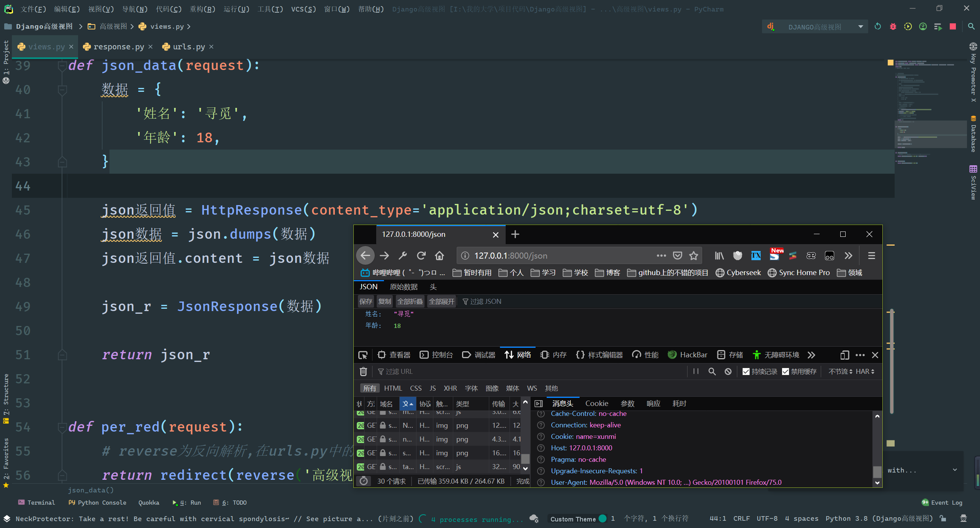The width and height of the screenshot is (980, 528).
Task: Collapse json_data function fold marker
Action: (61, 66)
